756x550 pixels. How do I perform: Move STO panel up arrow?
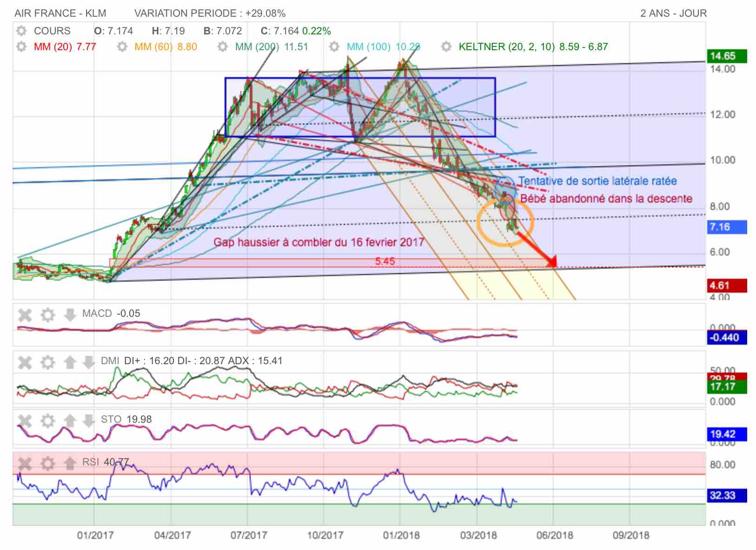[x=69, y=421]
